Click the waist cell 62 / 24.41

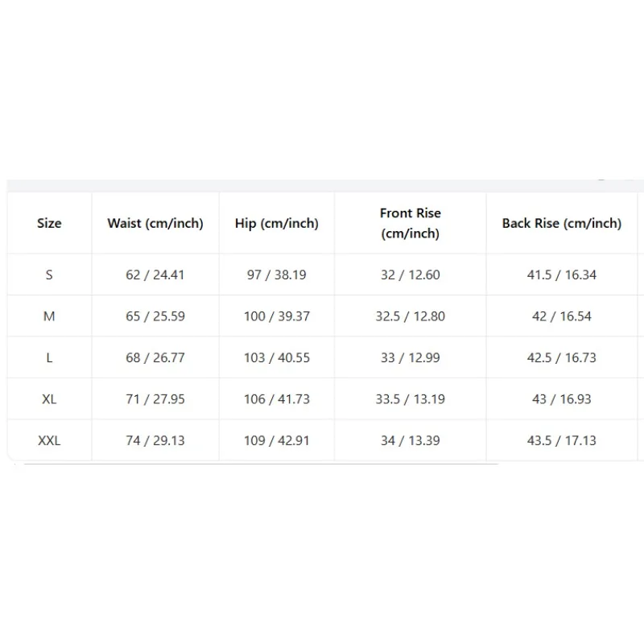pyautogui.click(x=155, y=275)
